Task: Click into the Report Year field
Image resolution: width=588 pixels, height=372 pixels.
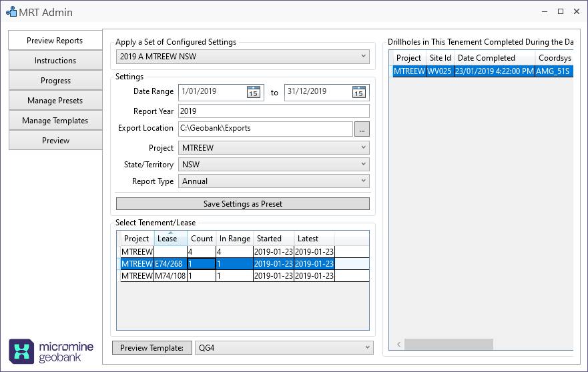Action: [x=274, y=111]
